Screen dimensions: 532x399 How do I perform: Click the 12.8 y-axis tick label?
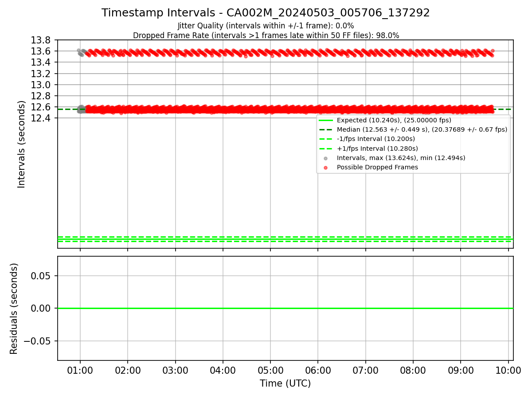pyautogui.click(x=41, y=96)
